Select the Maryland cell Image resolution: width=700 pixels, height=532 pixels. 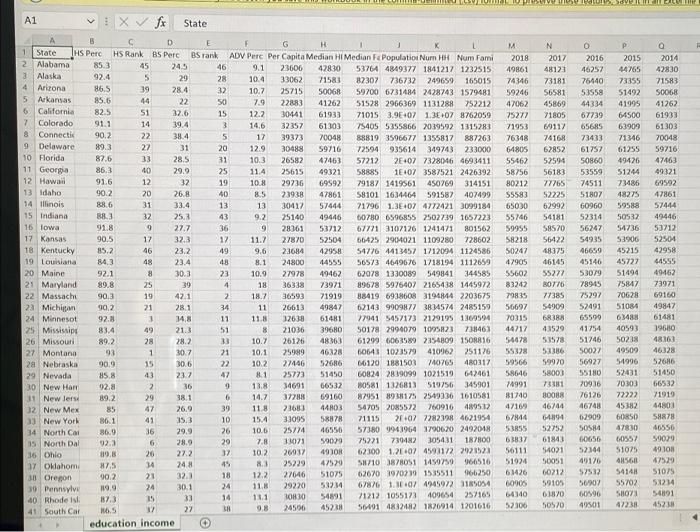(59, 285)
